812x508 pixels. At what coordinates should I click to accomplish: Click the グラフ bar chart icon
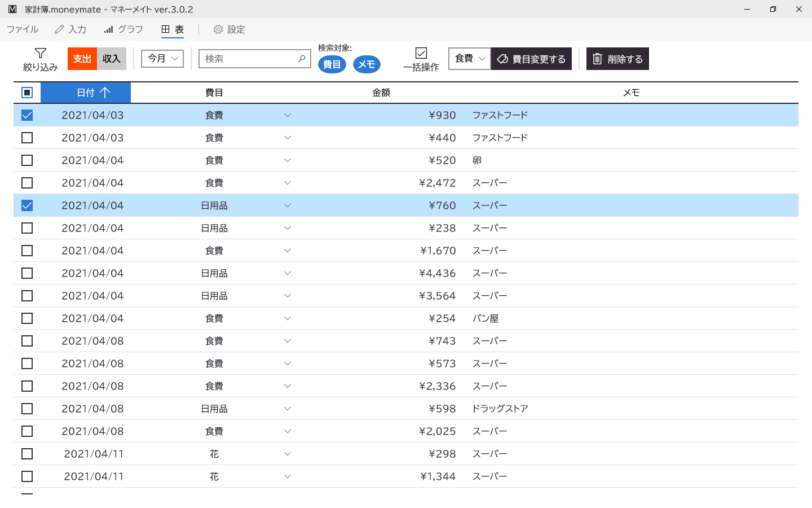click(108, 29)
